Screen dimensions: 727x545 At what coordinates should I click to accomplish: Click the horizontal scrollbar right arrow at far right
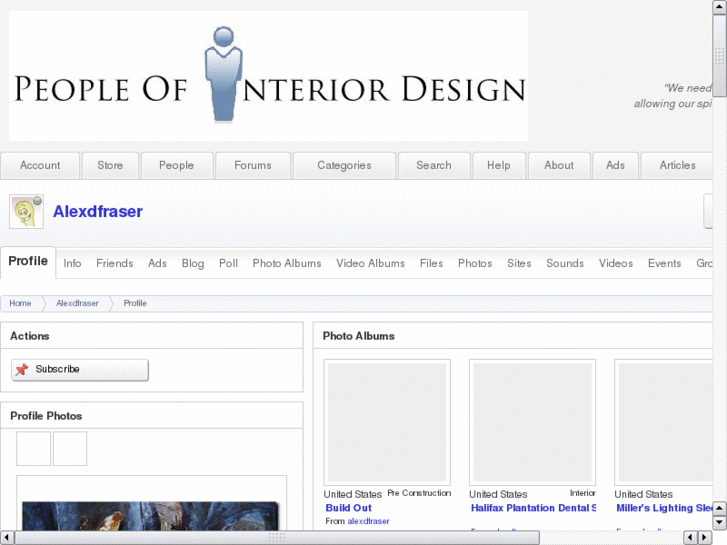[x=705, y=538]
